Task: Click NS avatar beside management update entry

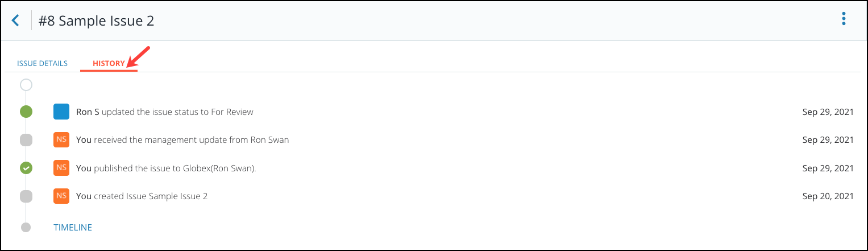Action: (x=61, y=139)
